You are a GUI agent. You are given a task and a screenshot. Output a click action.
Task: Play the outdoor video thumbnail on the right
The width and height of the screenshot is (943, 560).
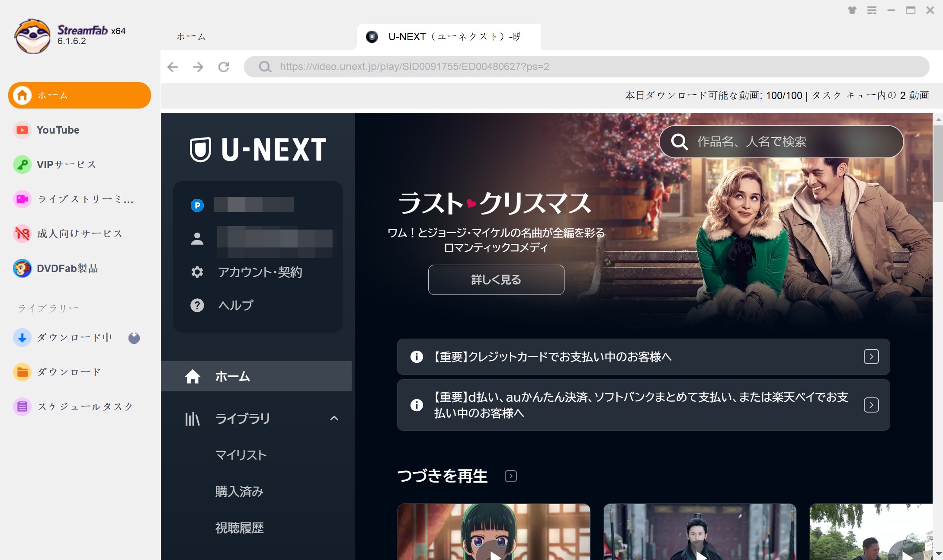(x=871, y=532)
